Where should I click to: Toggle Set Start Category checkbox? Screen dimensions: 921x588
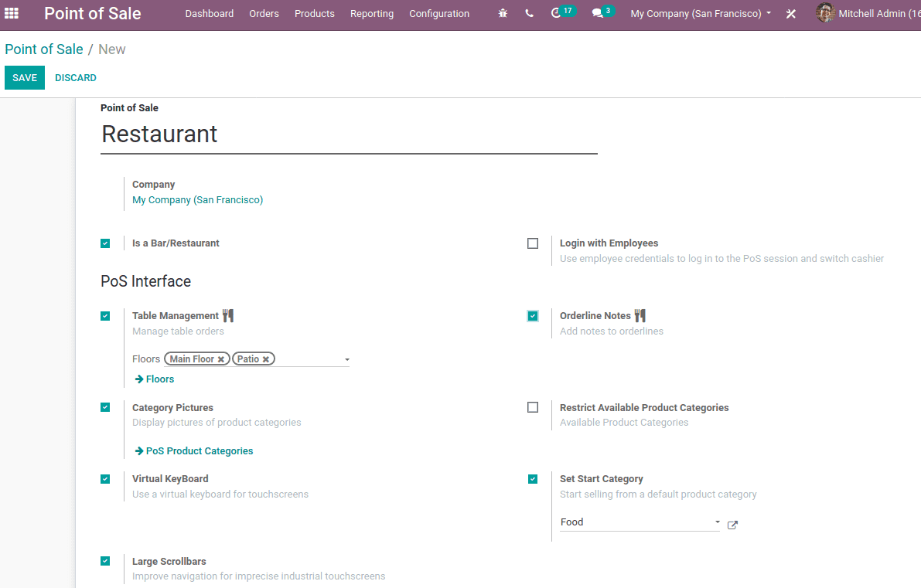(x=533, y=479)
